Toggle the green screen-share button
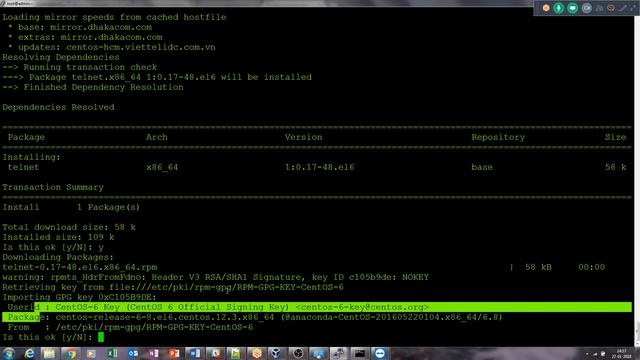640x360 pixels. [x=573, y=8]
